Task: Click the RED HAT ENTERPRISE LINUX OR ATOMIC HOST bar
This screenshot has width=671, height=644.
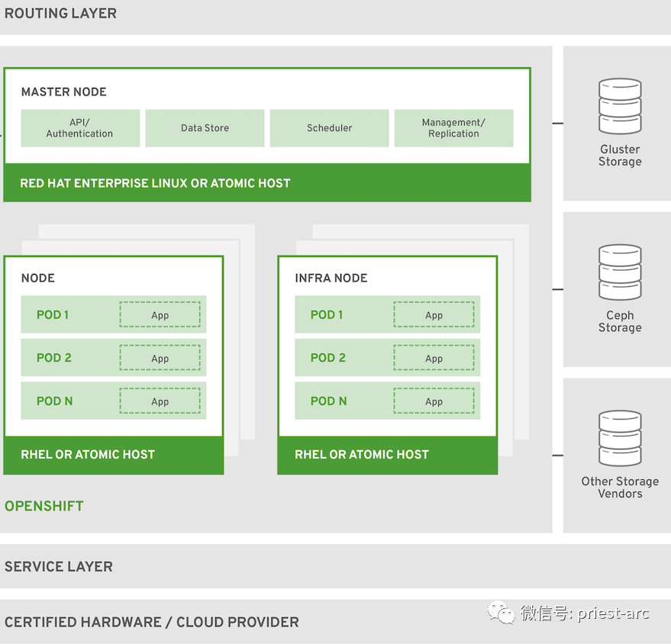Action: coord(267,183)
